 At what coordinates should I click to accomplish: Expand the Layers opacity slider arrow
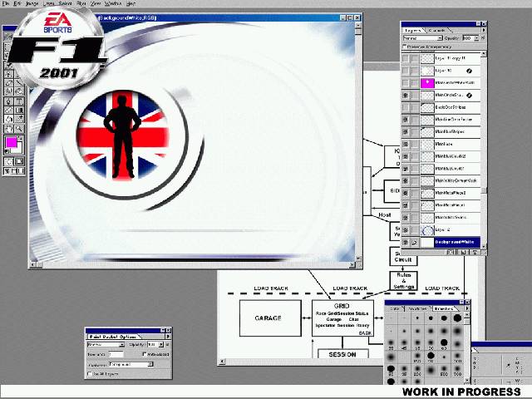480,38
